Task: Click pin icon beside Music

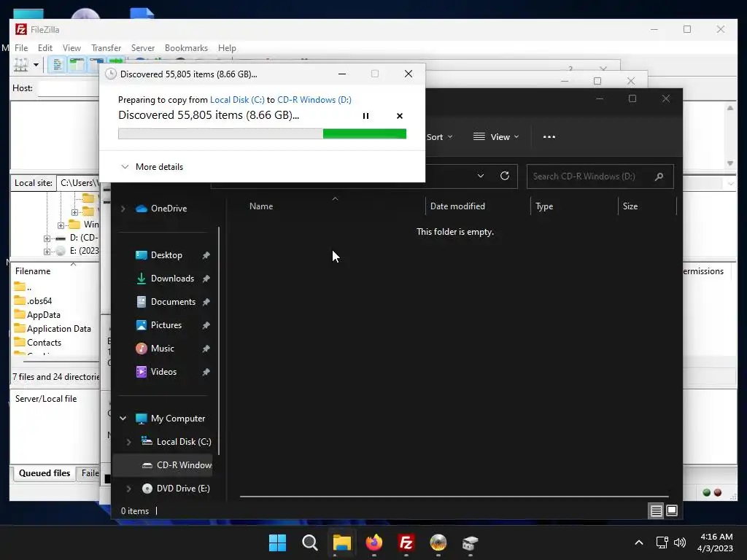Action: point(206,349)
